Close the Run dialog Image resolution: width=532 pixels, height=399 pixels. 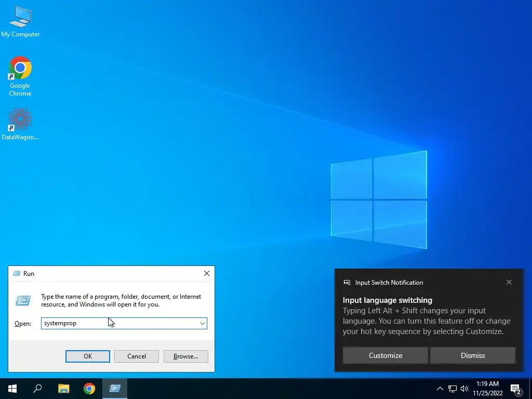[x=207, y=273]
